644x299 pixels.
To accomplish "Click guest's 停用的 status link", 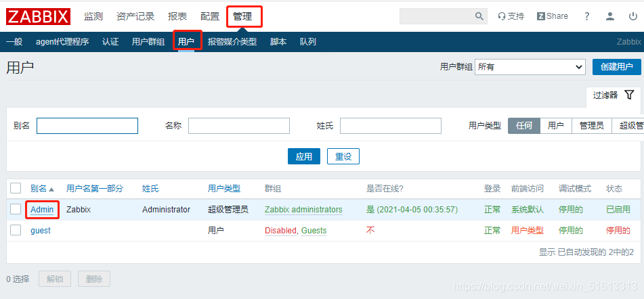I will (x=618, y=231).
